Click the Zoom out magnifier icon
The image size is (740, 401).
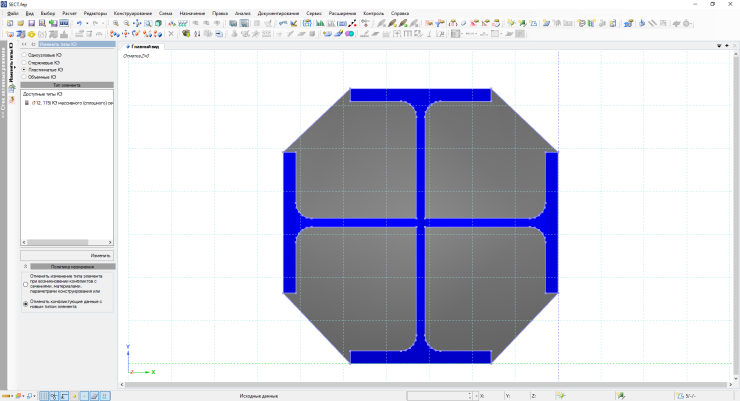tap(126, 22)
